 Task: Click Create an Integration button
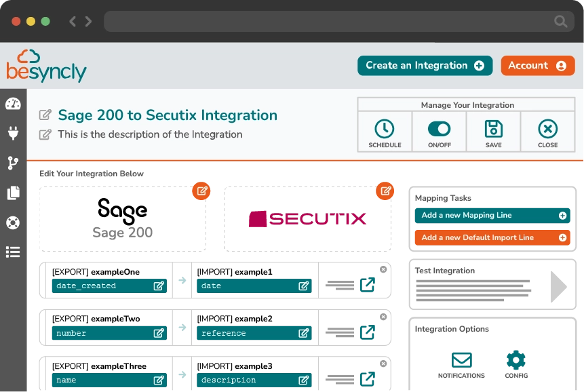pyautogui.click(x=425, y=66)
